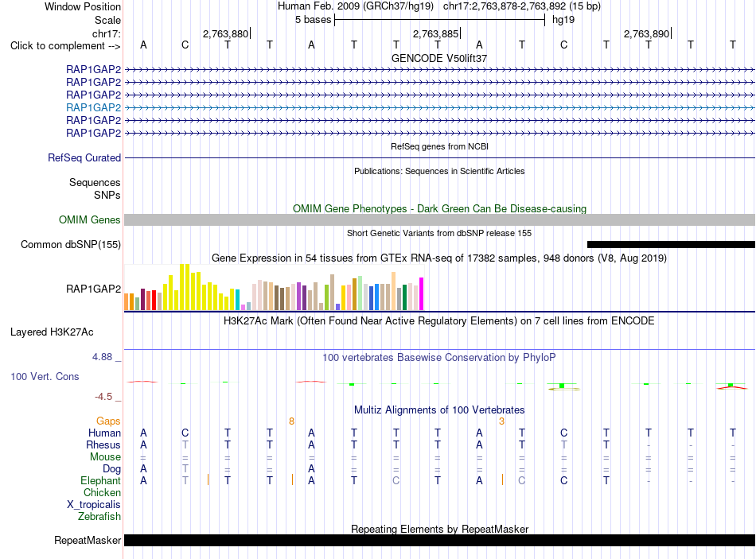Viewport: 756px width, 559px height.
Task: Click the magenta bar in the GTEx expression chart
Action: click(x=422, y=293)
